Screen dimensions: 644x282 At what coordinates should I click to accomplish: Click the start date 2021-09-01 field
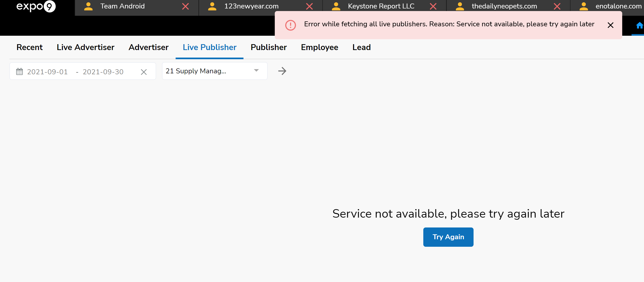click(x=47, y=72)
